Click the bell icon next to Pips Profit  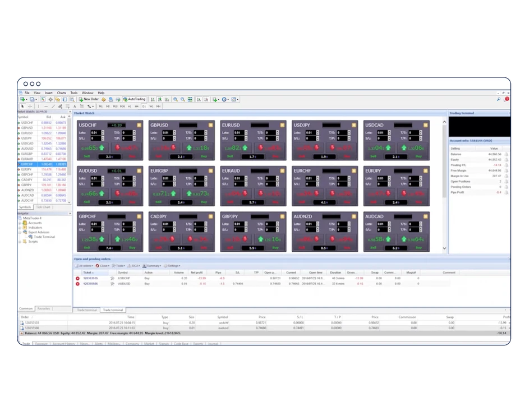[x=506, y=192]
